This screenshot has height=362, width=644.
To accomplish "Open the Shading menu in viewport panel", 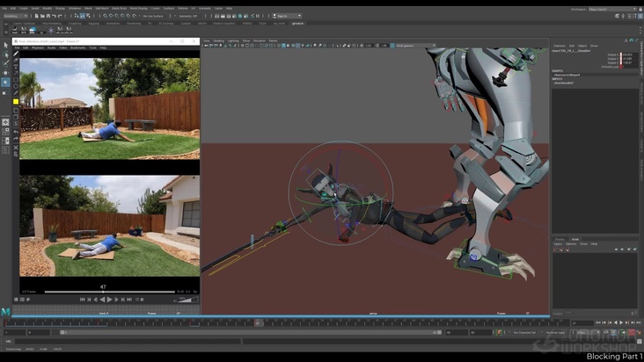I will 220,40.
